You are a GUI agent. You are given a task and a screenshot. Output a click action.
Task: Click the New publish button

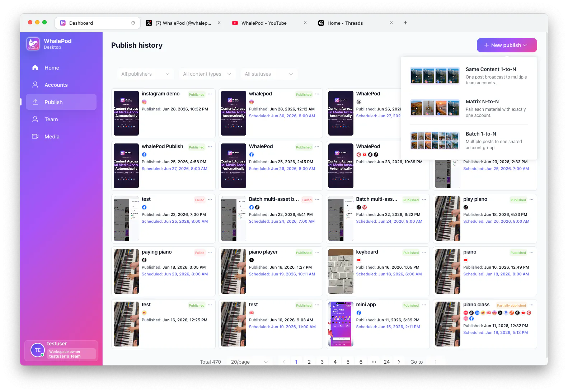[x=507, y=45]
